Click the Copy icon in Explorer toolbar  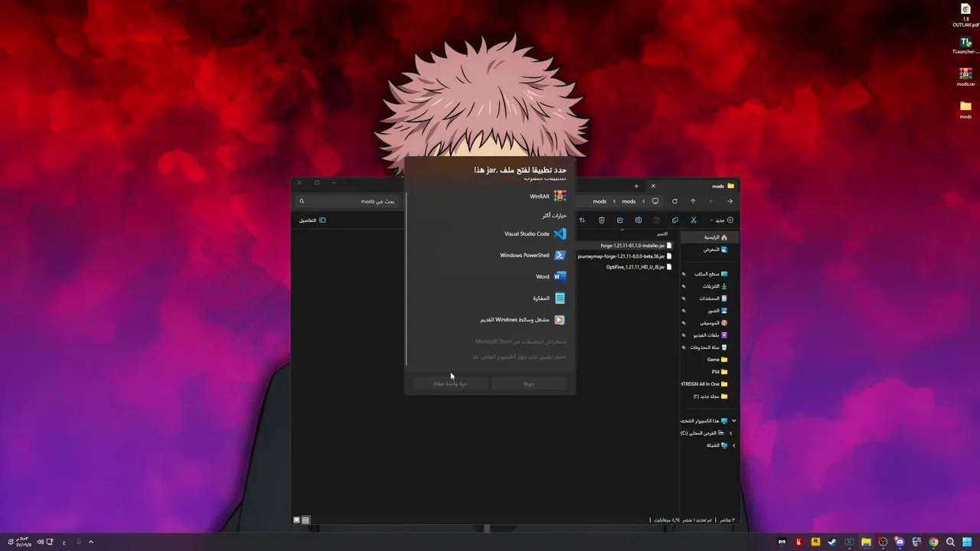(x=675, y=220)
